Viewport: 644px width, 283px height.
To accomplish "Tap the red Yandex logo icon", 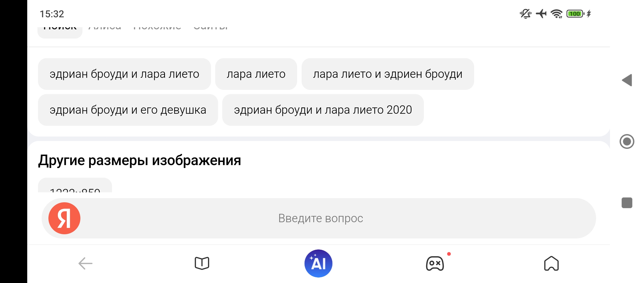I will click(64, 218).
